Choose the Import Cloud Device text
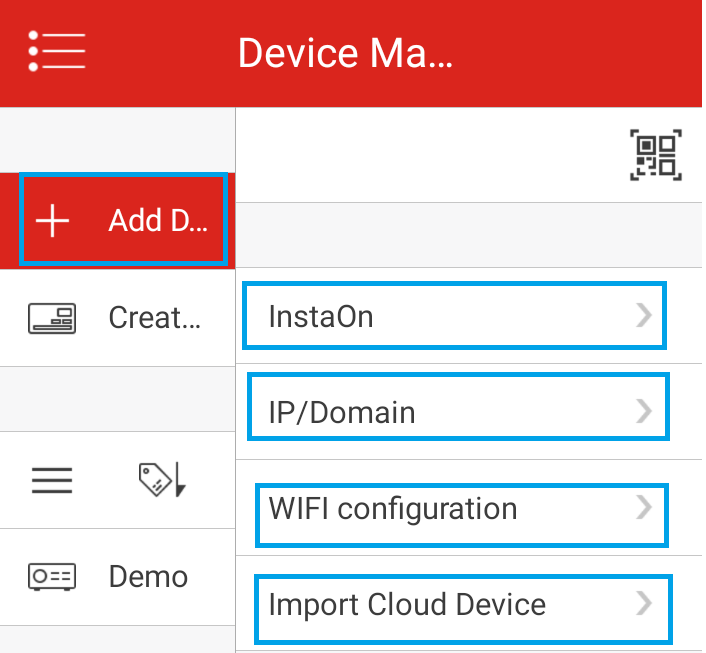This screenshot has height=653, width=706. click(407, 605)
